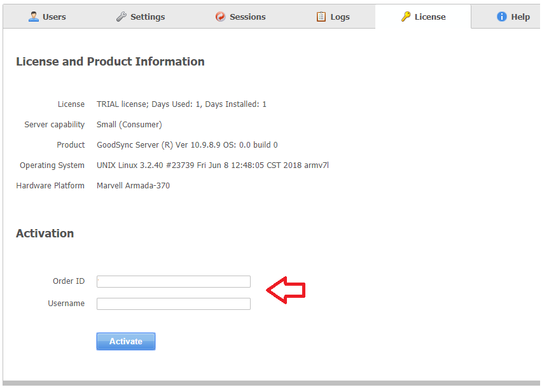Click the Sessions red sync icon
This screenshot has height=392, width=549.
220,17
